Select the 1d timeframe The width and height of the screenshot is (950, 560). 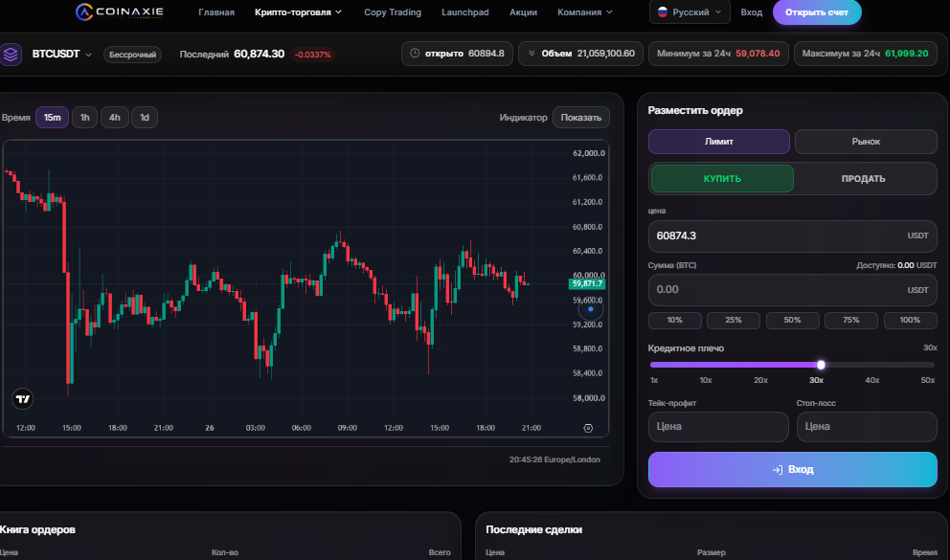pyautogui.click(x=145, y=118)
